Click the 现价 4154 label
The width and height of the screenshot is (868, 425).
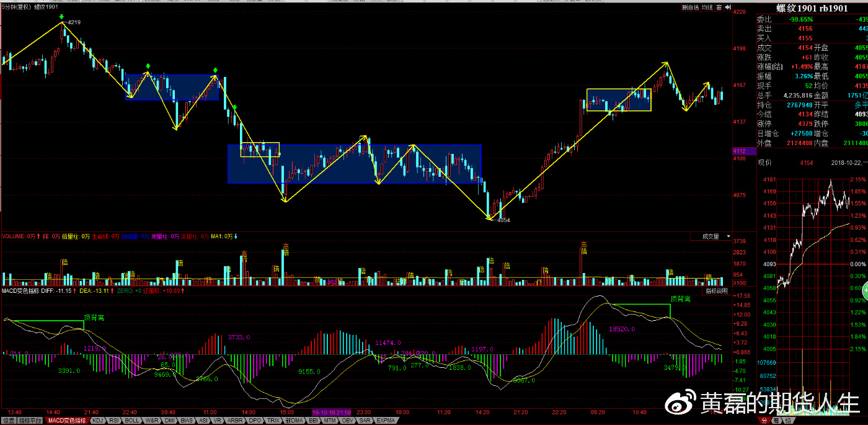click(806, 163)
